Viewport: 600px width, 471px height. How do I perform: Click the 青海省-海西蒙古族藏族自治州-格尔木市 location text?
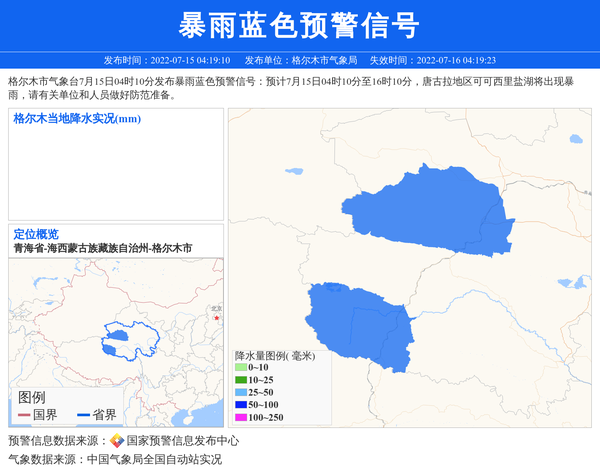pos(102,247)
